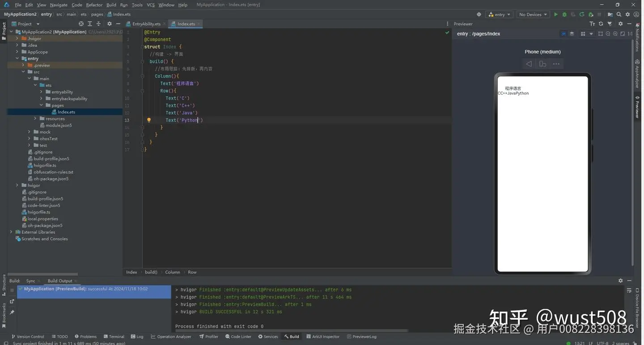Collapse all in the Project panel toolbar

coord(98,24)
